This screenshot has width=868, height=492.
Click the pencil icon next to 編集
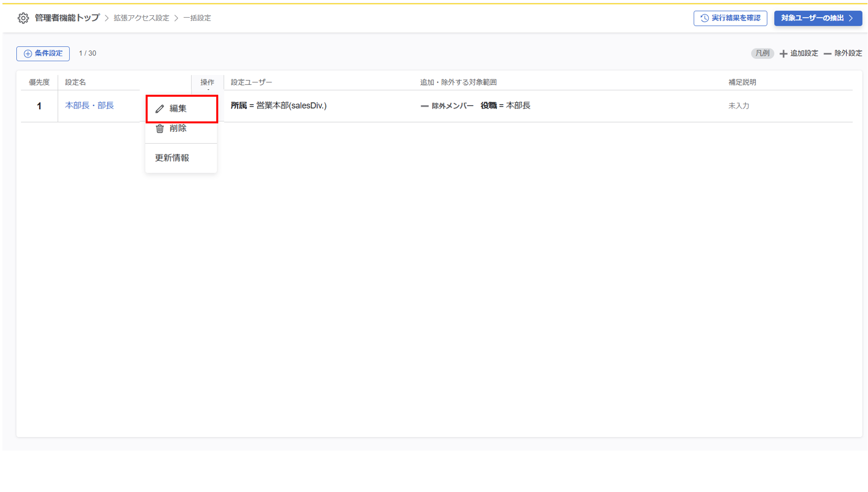(159, 109)
